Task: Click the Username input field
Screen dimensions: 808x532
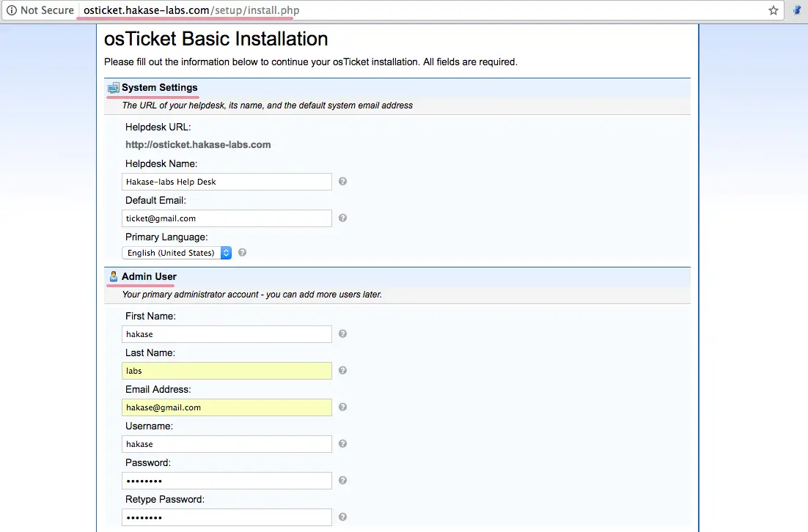Action: pos(227,444)
